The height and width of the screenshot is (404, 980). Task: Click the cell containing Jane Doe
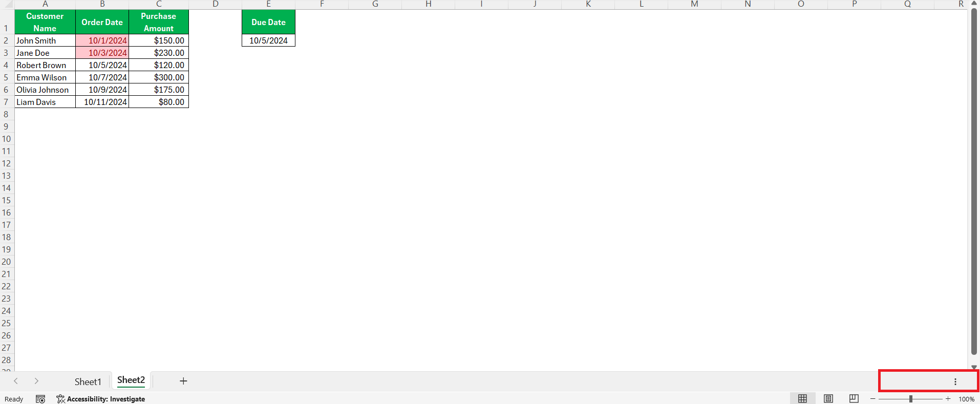[x=45, y=53]
